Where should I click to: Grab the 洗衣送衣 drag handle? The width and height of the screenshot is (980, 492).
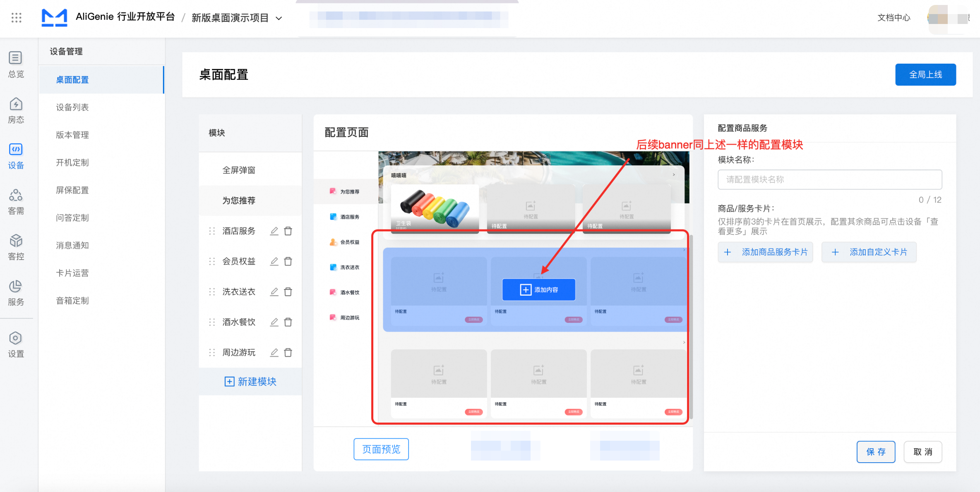[212, 292]
